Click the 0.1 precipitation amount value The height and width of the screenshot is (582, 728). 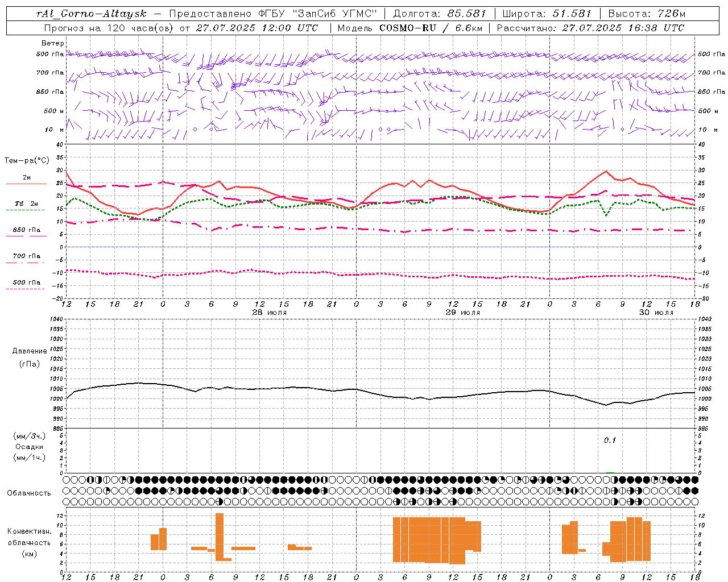(x=610, y=440)
